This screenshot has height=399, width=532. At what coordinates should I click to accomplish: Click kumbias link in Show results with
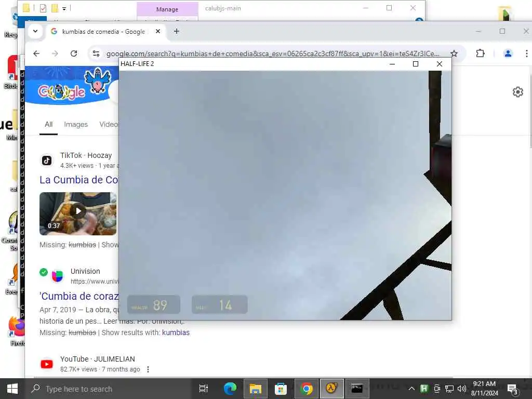[176, 332]
